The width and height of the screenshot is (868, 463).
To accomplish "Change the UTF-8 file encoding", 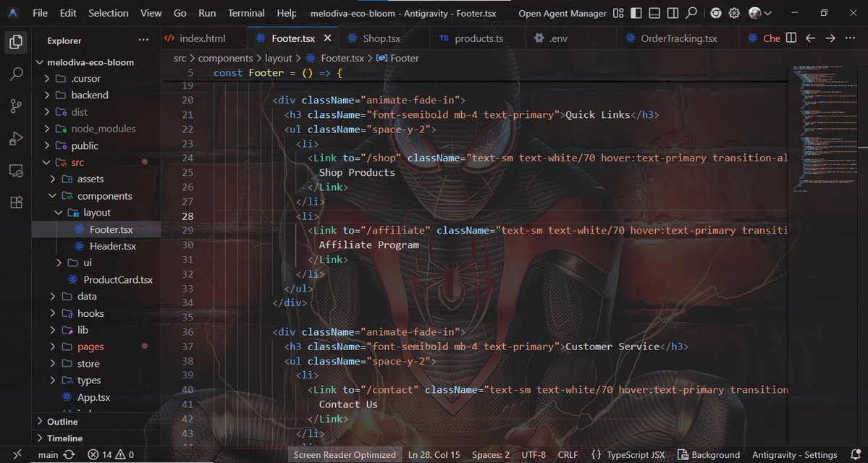I will pyautogui.click(x=533, y=455).
